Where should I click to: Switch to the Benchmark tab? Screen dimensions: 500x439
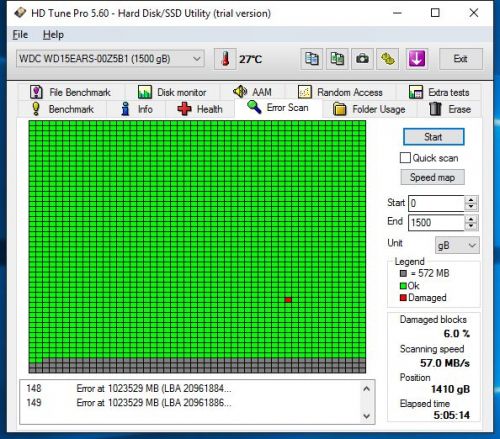[62, 109]
